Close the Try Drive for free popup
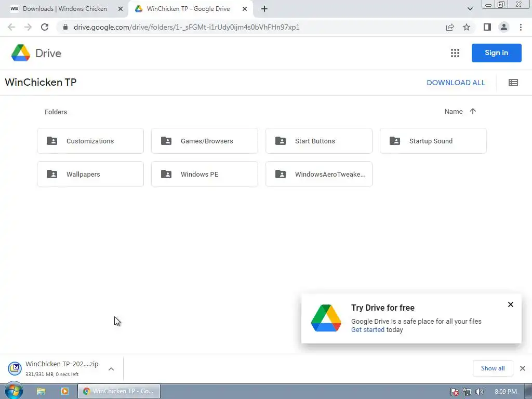Screen dimensions: 532x399 (x=511, y=304)
